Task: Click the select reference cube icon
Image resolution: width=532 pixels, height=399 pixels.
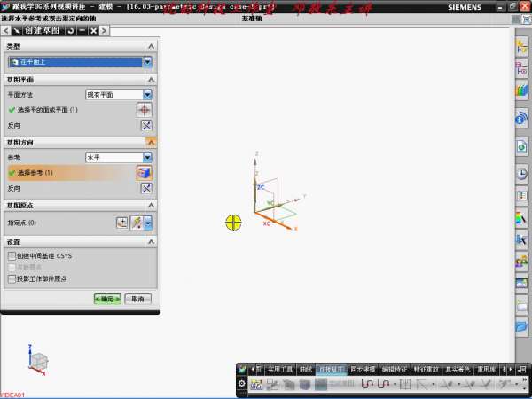Action: click(x=145, y=172)
